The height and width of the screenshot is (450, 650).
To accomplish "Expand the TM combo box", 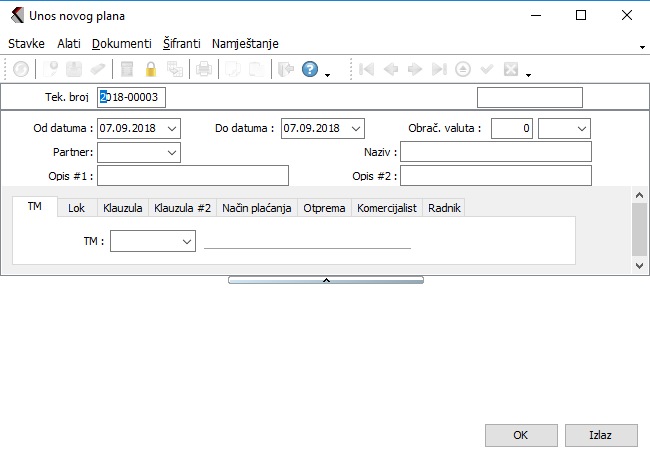I will click(x=187, y=241).
